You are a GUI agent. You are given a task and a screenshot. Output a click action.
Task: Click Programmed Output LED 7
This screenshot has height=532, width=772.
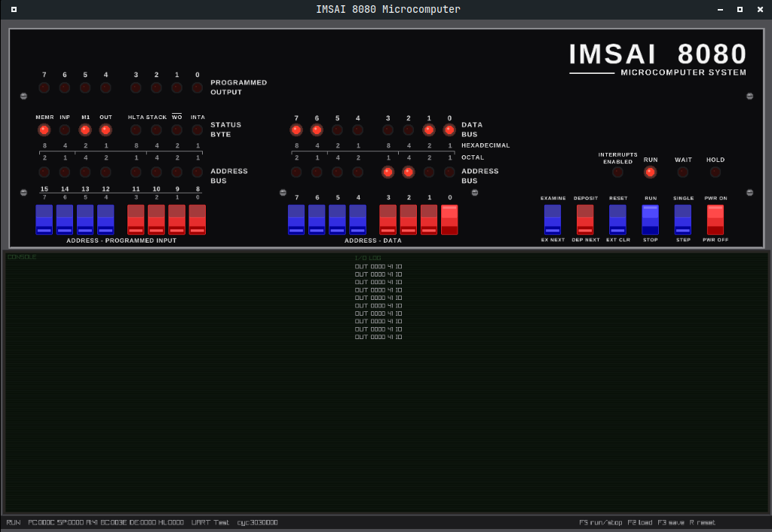click(x=44, y=87)
